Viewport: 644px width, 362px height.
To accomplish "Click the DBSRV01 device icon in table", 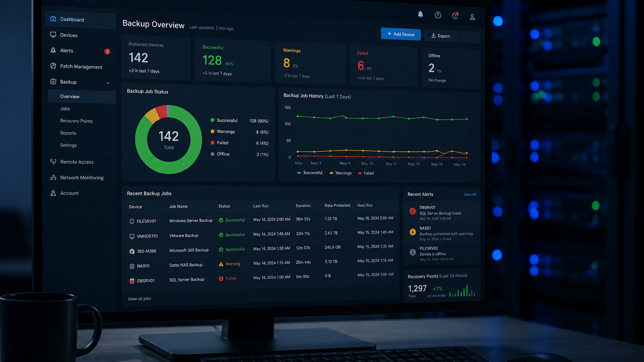I will pos(132,281).
